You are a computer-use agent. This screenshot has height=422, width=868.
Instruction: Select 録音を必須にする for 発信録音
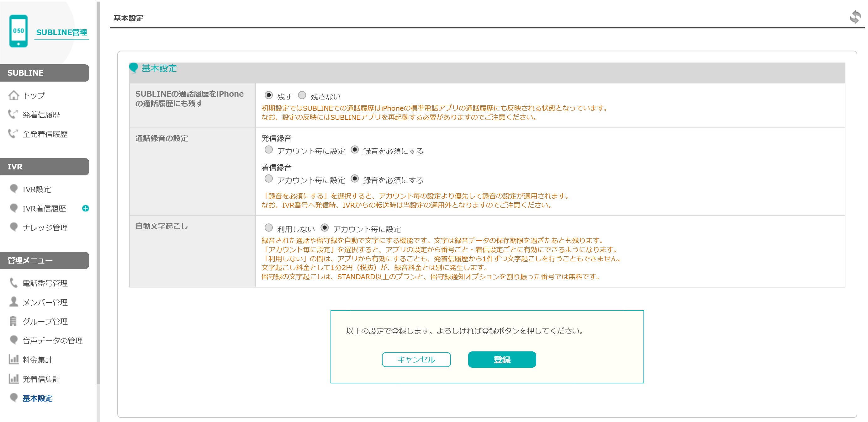coord(354,150)
